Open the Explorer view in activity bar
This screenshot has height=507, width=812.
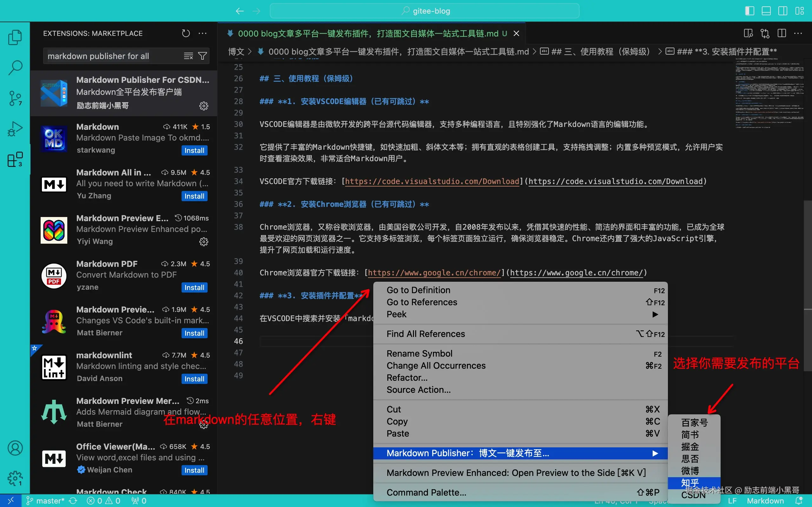15,37
